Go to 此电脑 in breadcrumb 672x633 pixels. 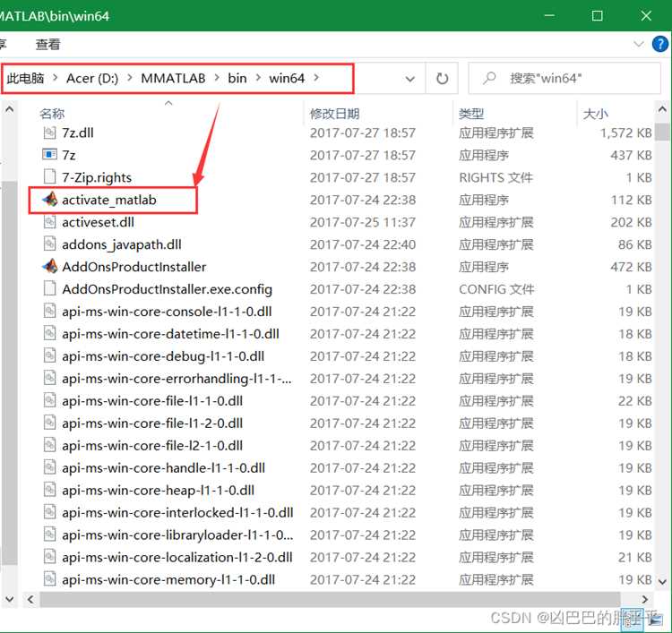25,78
